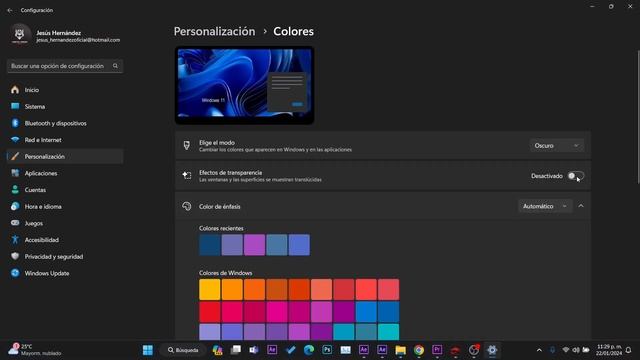Image resolution: width=640 pixels, height=360 pixels.
Task: Open the weather widget showing 25°C
Action: click(x=35, y=350)
